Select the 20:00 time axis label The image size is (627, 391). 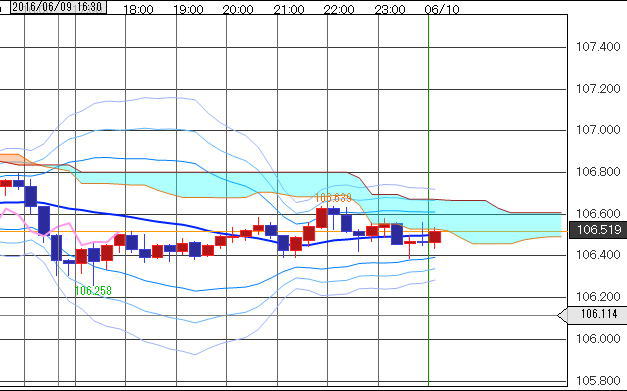coord(238,10)
